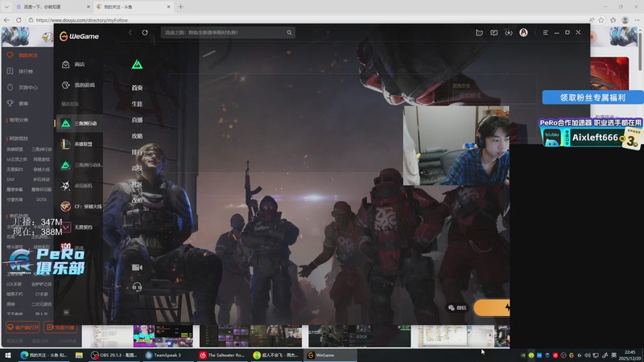Click 我的关注 in Douyu left sidebar
This screenshot has width=644, height=362.
[x=23, y=56]
